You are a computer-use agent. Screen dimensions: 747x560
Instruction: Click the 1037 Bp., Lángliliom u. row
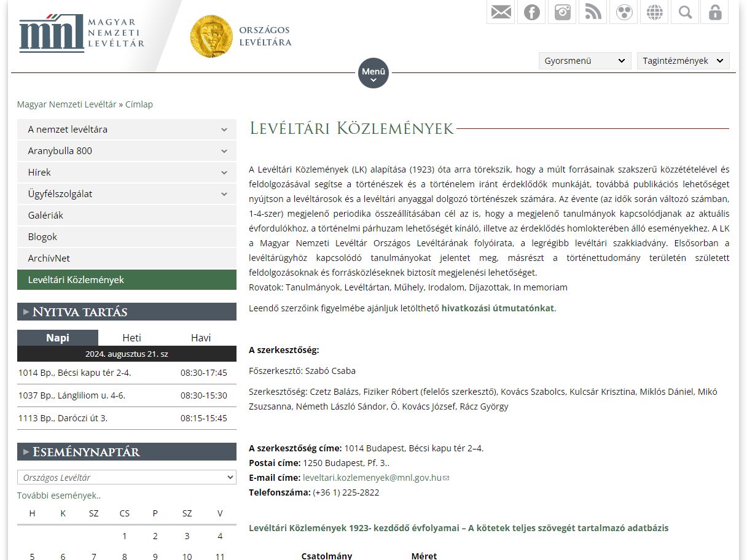127,395
